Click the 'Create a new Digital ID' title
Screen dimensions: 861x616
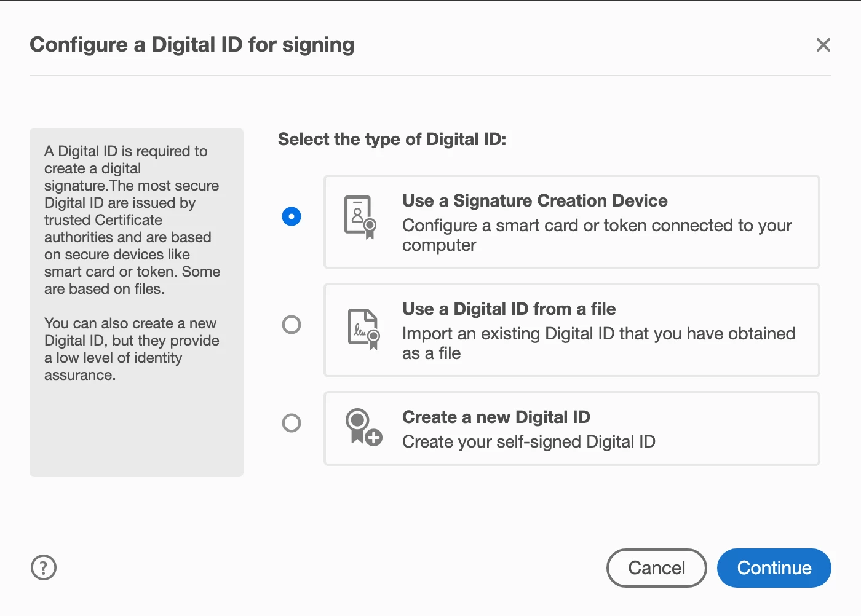pyautogui.click(x=496, y=417)
